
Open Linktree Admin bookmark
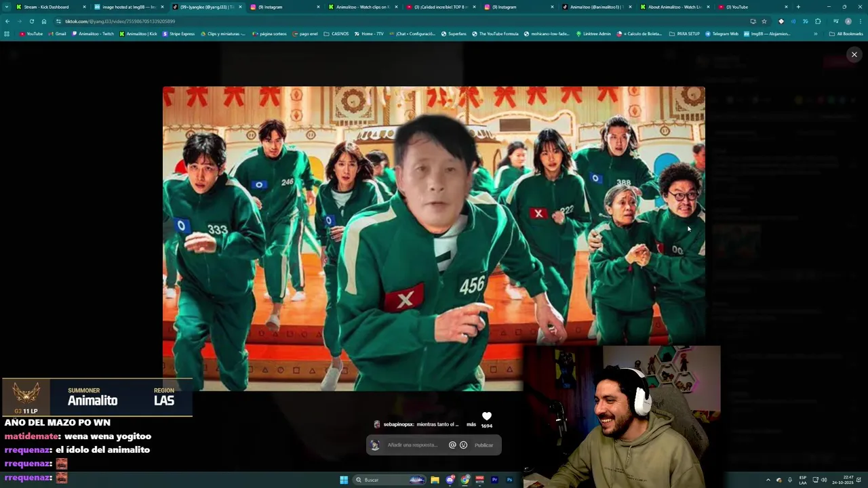point(593,33)
